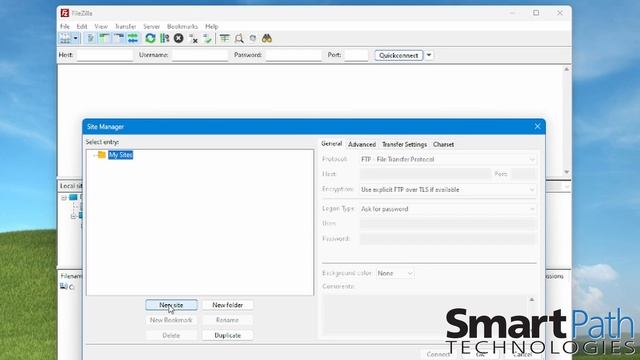Close the Site Manager dialog
The height and width of the screenshot is (360, 640).
tap(537, 127)
